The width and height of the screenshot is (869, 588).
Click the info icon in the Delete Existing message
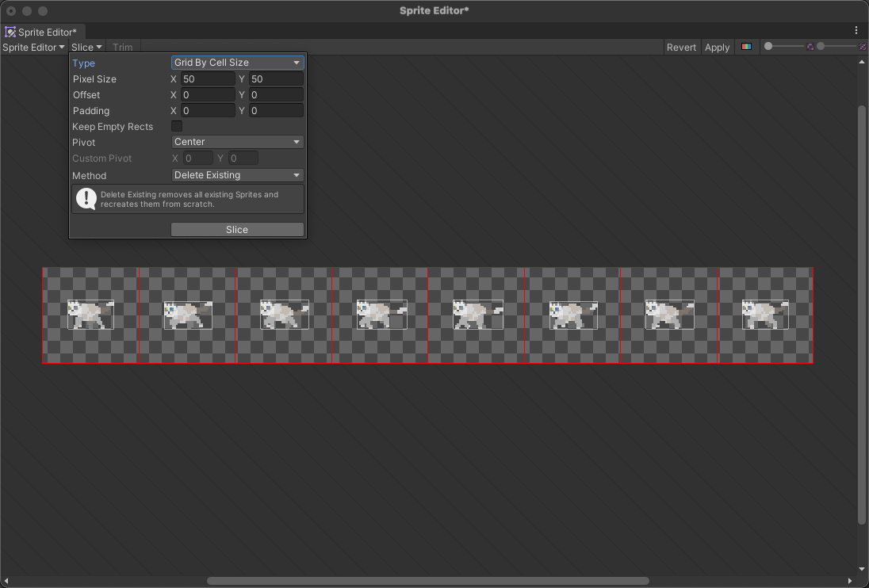pos(86,199)
